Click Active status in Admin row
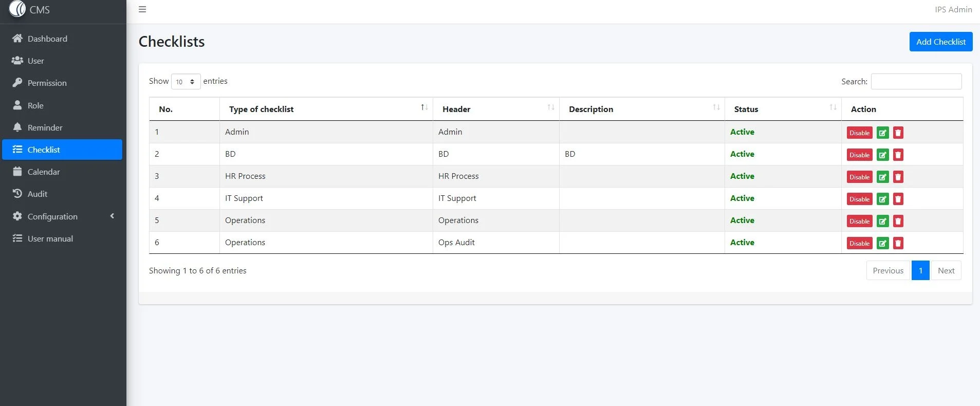Image resolution: width=980 pixels, height=406 pixels. tap(742, 132)
